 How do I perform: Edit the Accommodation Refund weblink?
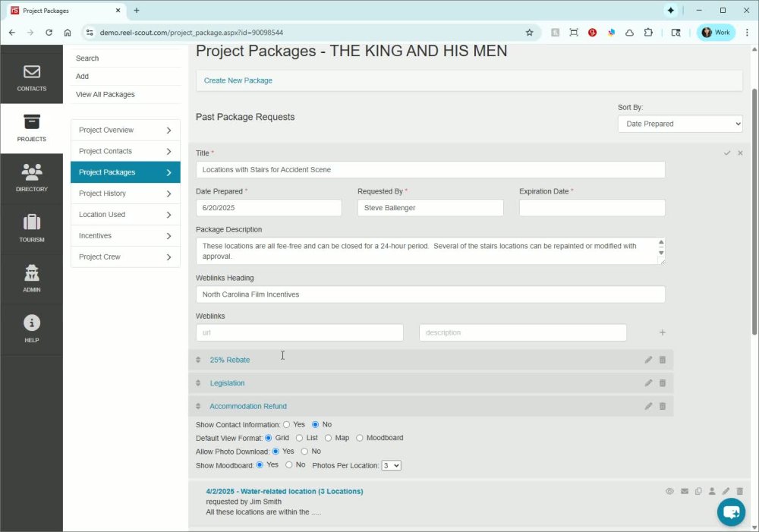pyautogui.click(x=648, y=406)
